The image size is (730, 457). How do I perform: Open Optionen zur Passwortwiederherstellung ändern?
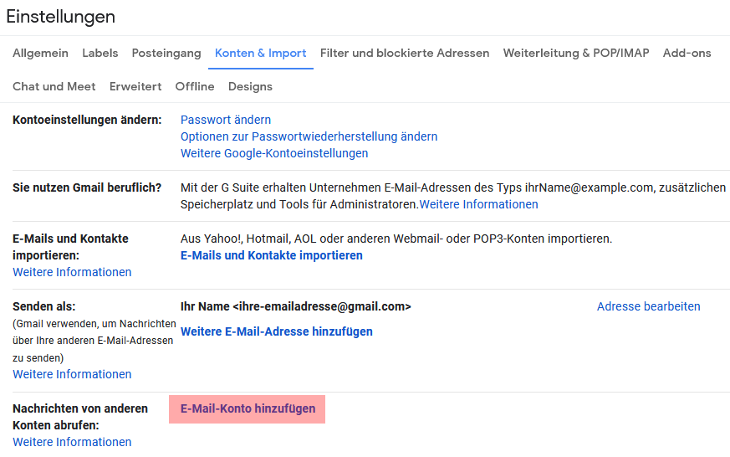click(309, 136)
